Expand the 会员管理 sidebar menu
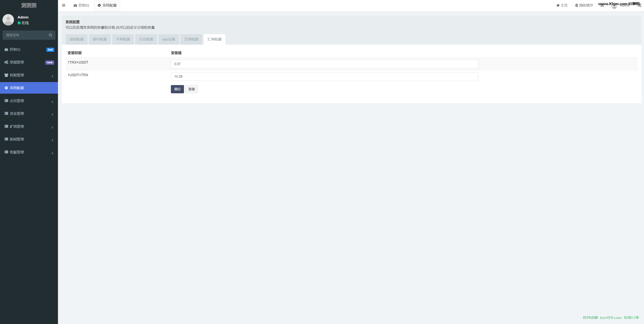 pyautogui.click(x=17, y=101)
